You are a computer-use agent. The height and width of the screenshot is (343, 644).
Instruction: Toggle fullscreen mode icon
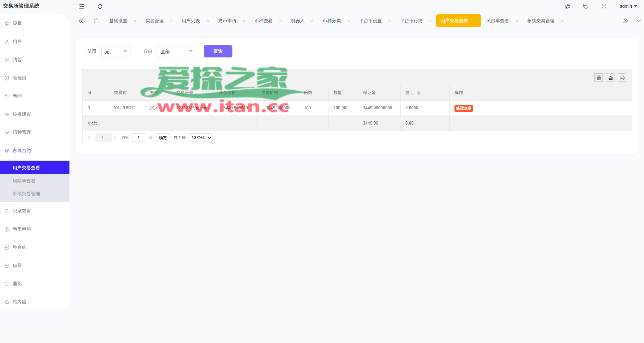[x=604, y=6]
